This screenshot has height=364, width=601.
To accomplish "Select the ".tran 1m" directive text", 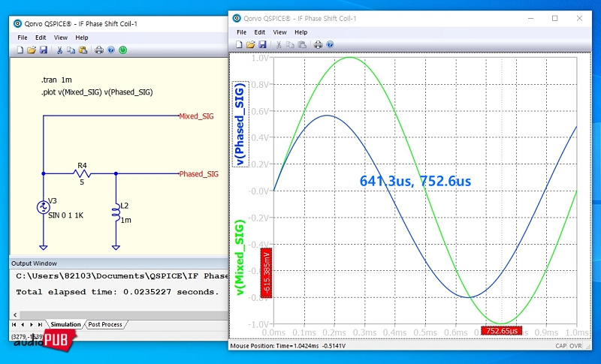I will 57,80.
